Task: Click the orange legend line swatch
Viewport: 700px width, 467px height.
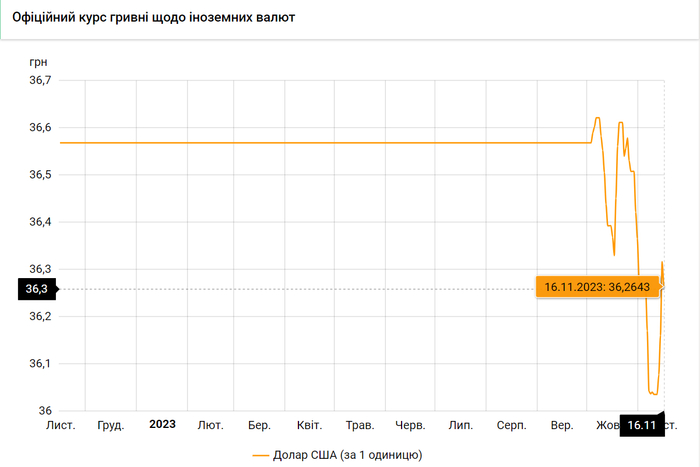Action: point(261,455)
